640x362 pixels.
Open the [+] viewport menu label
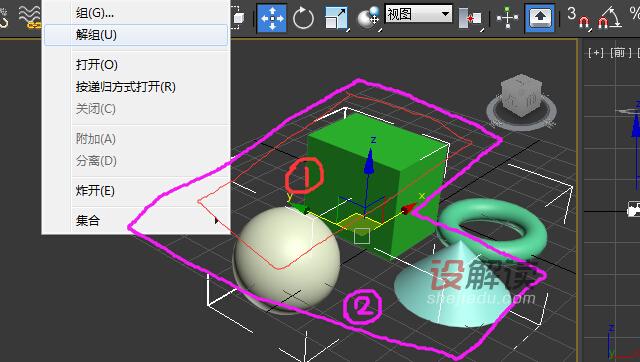[x=596, y=53]
